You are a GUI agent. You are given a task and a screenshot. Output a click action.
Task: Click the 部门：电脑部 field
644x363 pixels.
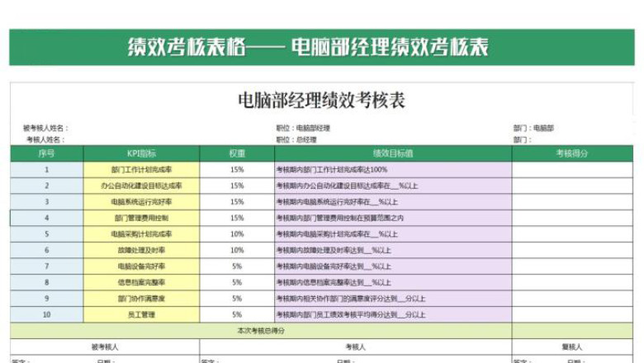[533, 129]
